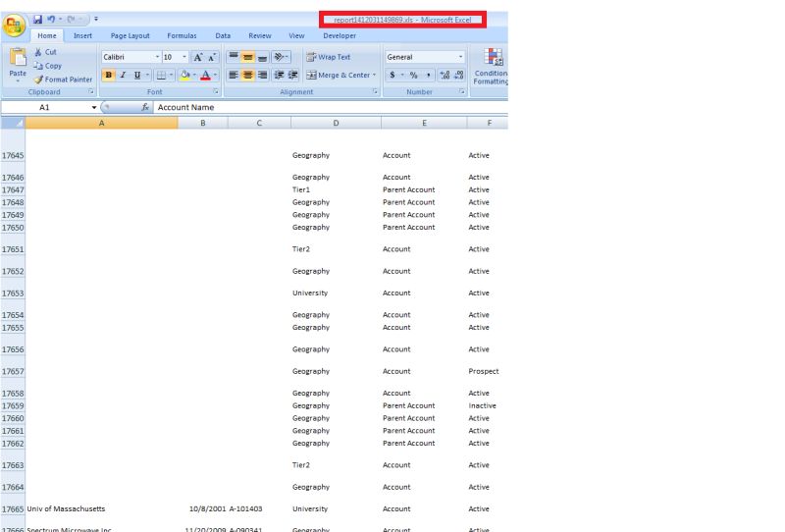Open the fill color dropdown arrow
This screenshot has width=785, height=532.
(x=194, y=76)
